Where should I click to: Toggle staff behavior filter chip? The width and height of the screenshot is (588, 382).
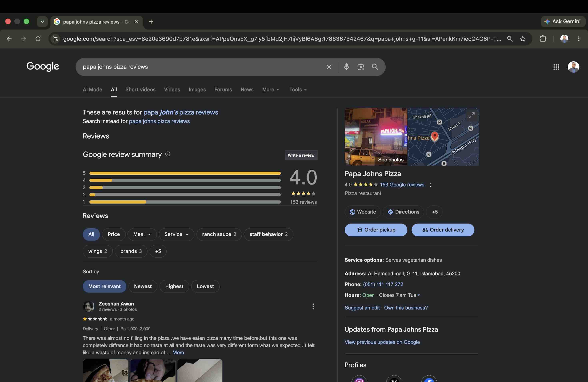268,234
